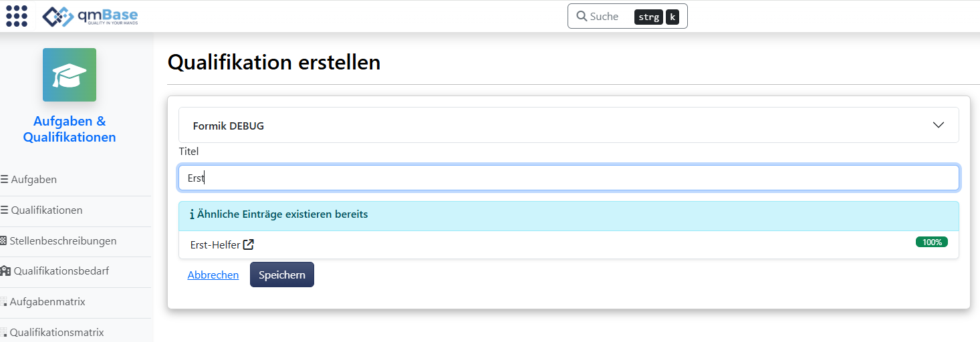Open Qualifikationsmatrix in the sidebar
Image resolution: width=980 pixels, height=342 pixels.
tap(57, 333)
